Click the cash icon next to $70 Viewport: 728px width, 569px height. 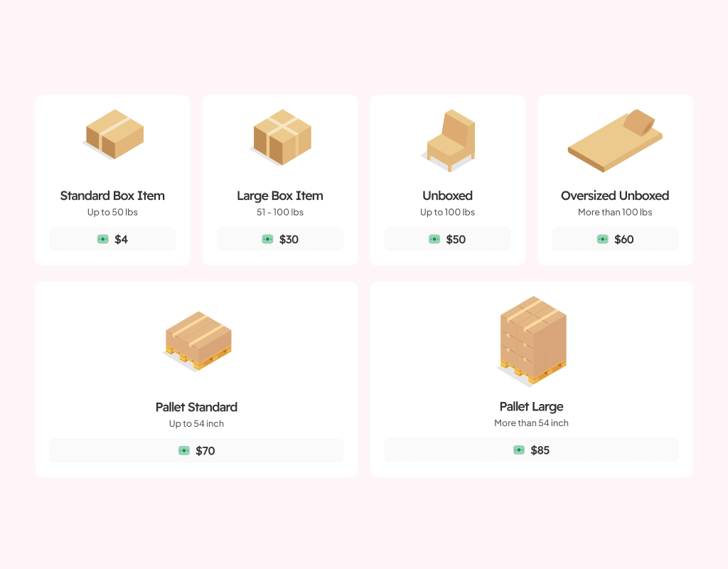[184, 451]
